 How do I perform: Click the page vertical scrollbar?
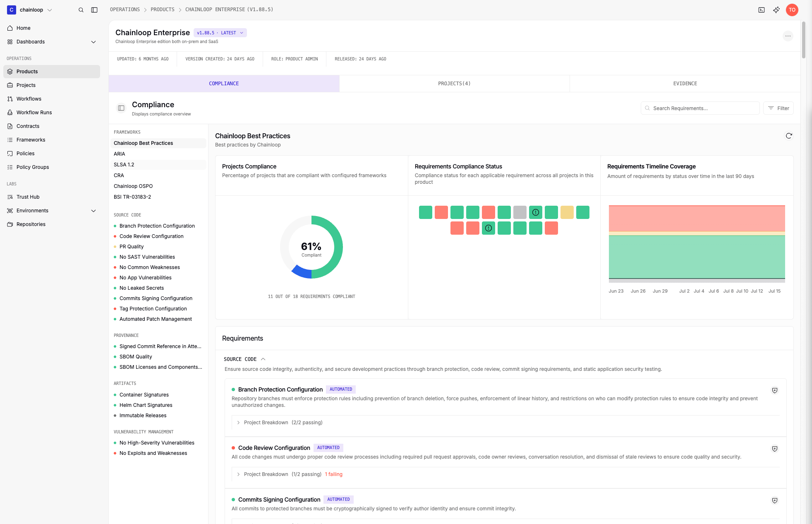coord(803,40)
